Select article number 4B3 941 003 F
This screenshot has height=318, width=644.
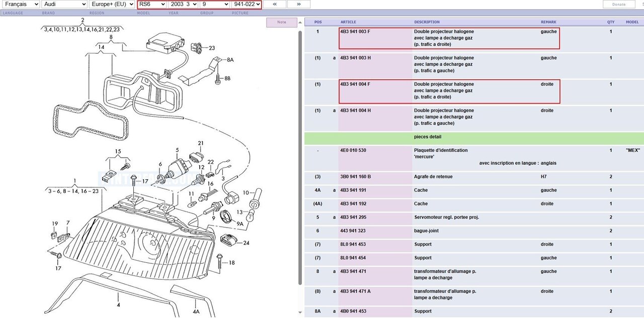[355, 32]
